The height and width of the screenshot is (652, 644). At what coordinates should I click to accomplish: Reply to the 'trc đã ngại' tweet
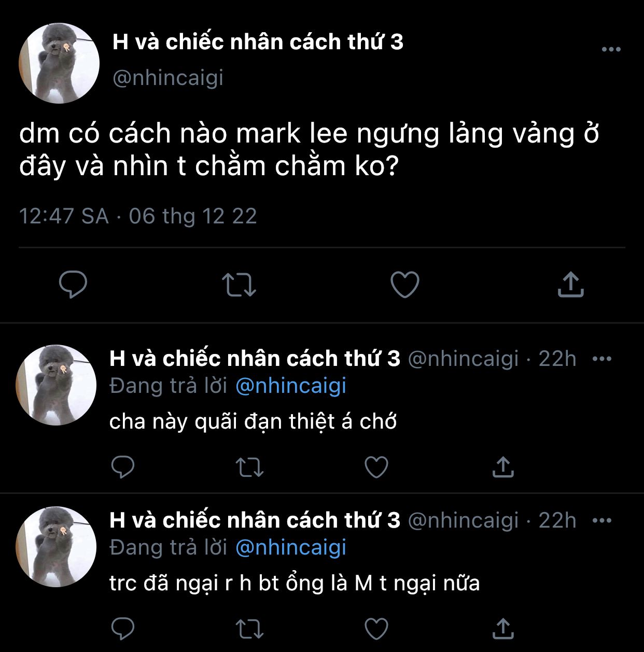coord(123,629)
